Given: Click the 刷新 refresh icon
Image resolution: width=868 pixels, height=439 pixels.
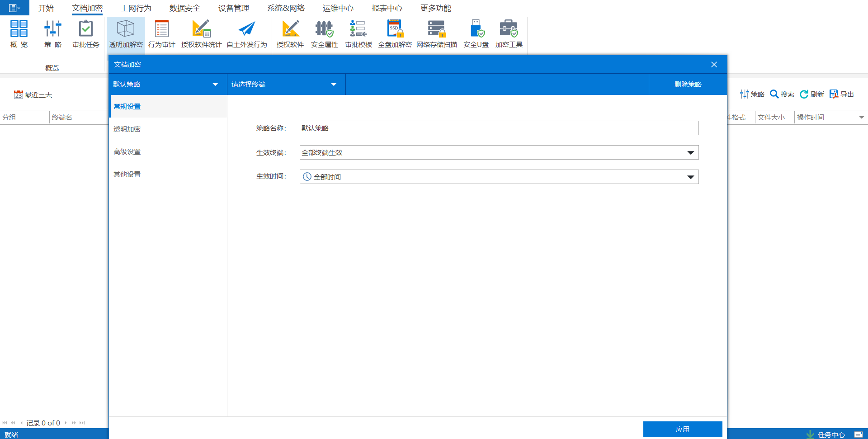Looking at the screenshot, I should [804, 94].
